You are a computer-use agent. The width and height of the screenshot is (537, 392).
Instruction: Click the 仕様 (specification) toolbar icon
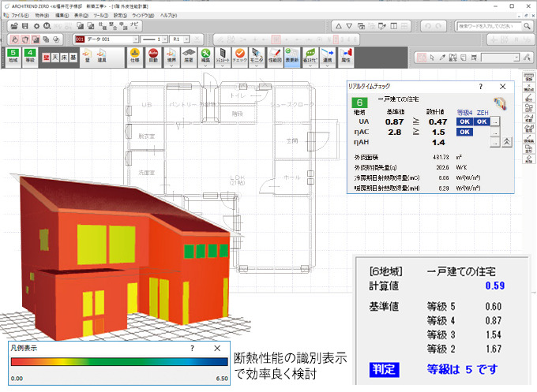click(134, 57)
